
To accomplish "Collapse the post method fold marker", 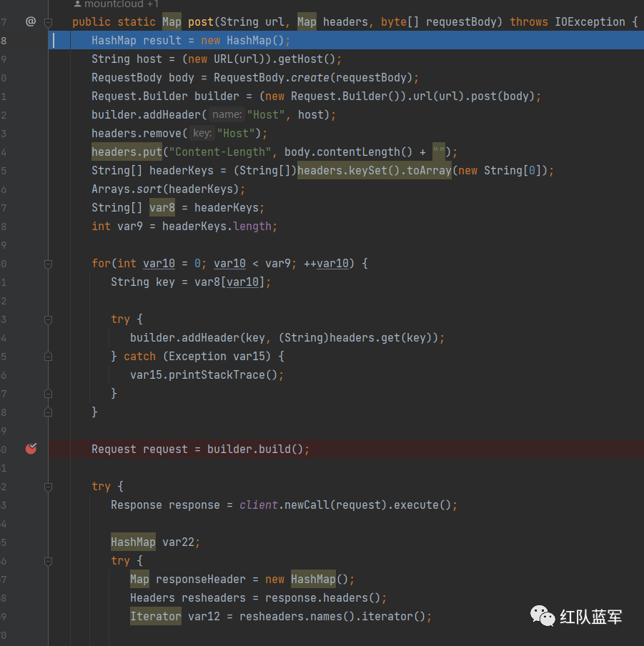I will [x=48, y=22].
